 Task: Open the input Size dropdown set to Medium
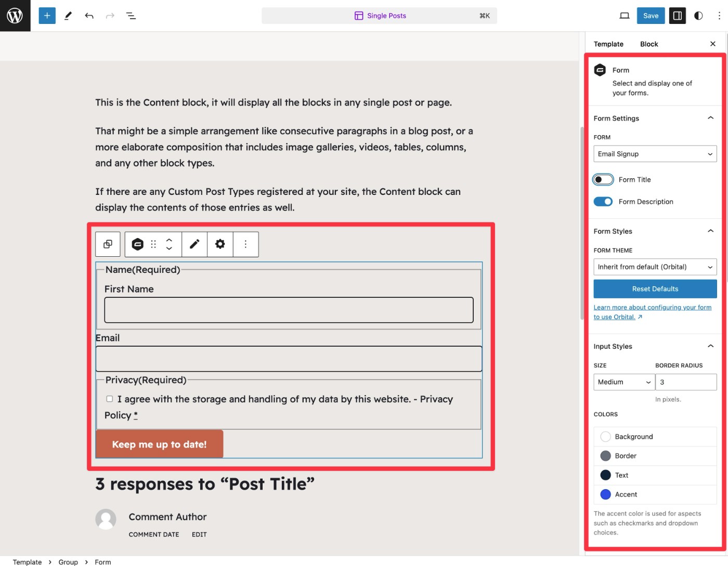[x=624, y=382]
